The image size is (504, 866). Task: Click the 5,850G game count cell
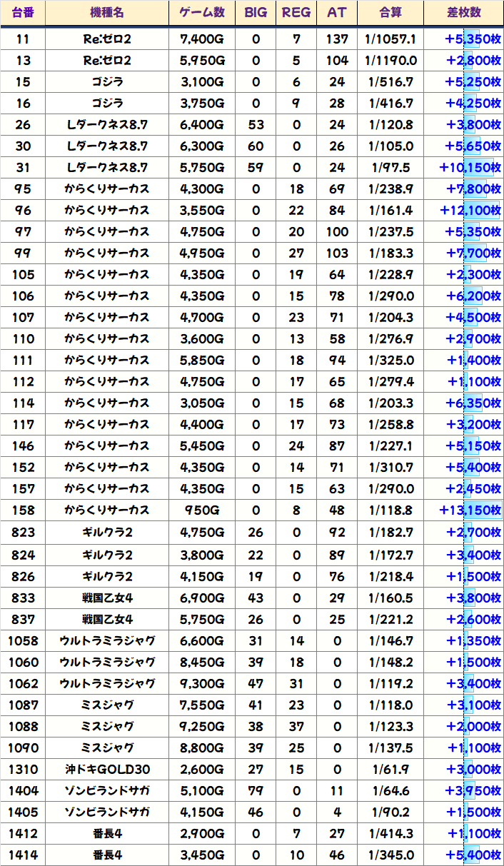[x=203, y=360]
